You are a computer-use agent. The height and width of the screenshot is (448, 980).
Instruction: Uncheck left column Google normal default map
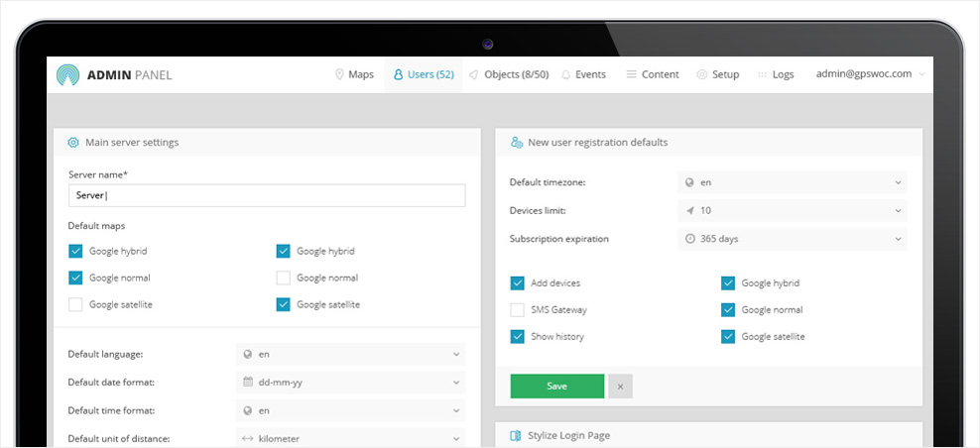[75, 279]
